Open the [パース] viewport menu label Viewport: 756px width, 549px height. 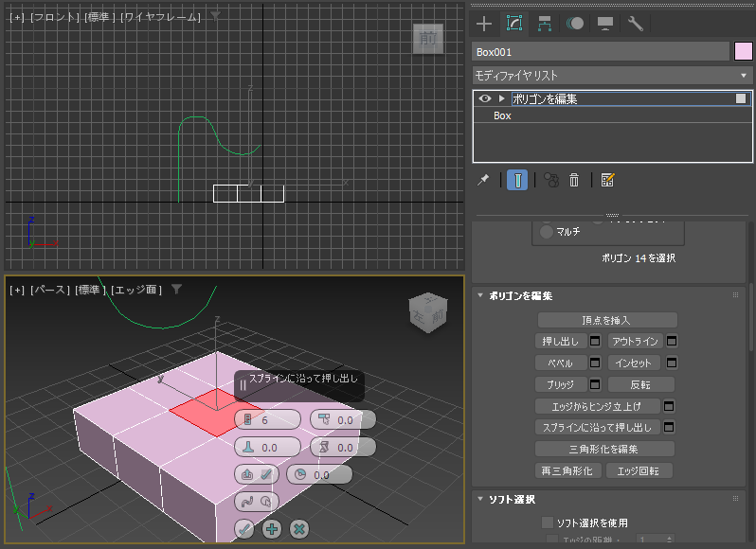[49, 290]
